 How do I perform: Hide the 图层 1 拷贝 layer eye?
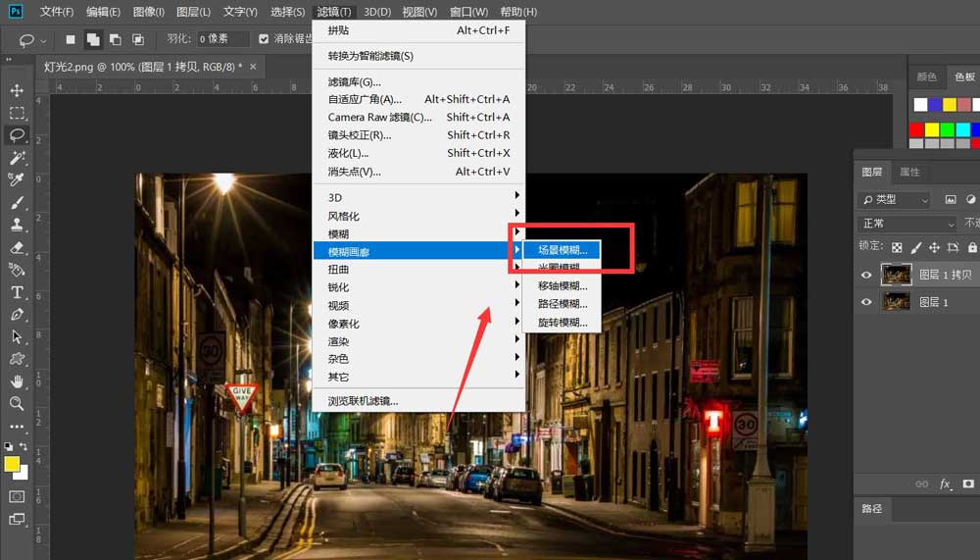866,275
